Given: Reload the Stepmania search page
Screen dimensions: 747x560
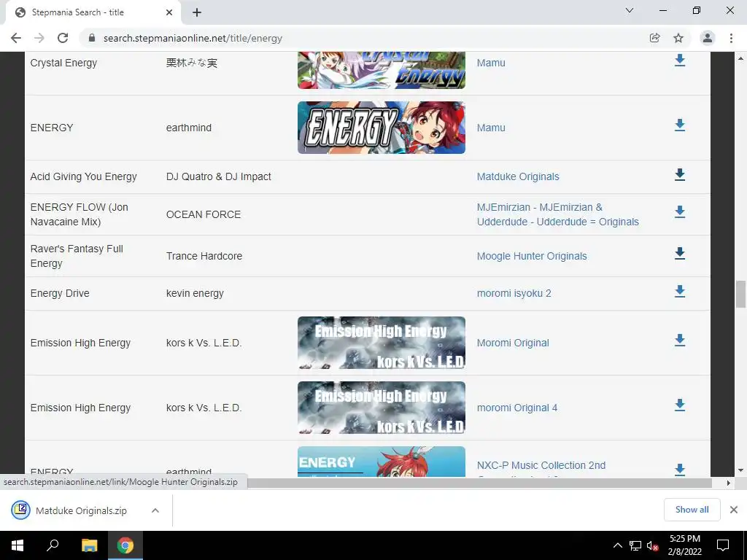Looking at the screenshot, I should click(63, 38).
